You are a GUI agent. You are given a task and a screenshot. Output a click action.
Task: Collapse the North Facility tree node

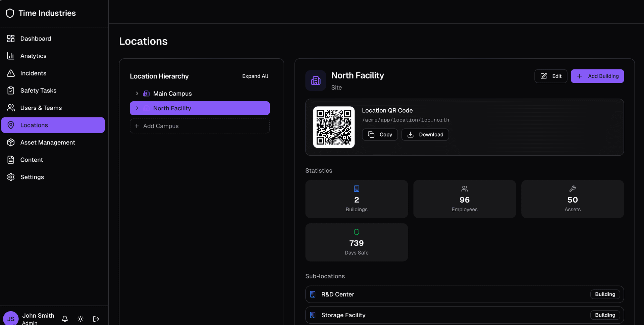click(x=137, y=108)
